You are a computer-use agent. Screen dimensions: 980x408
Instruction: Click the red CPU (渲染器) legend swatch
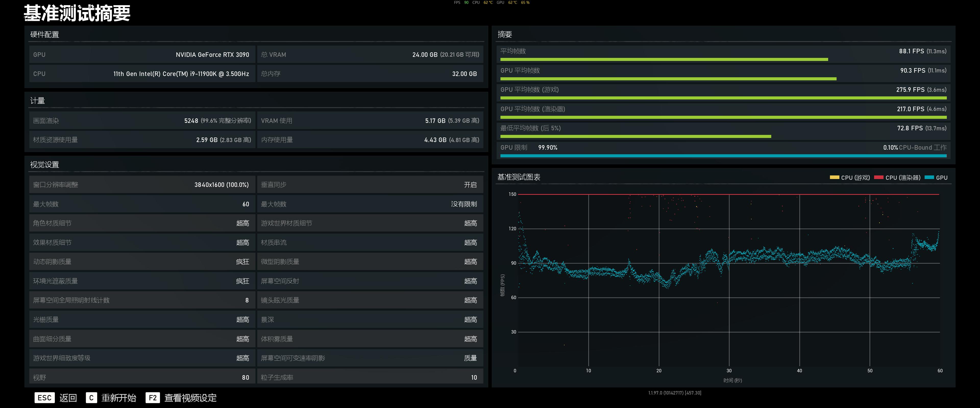coord(879,177)
